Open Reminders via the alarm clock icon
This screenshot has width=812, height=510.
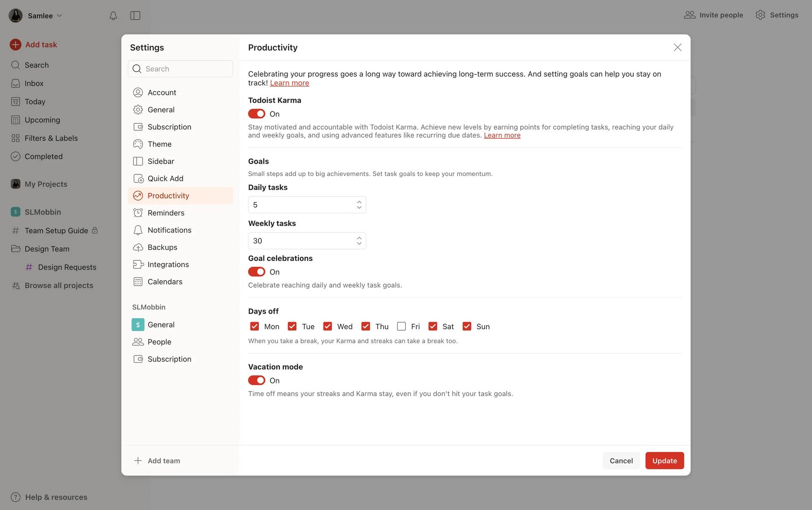point(138,213)
